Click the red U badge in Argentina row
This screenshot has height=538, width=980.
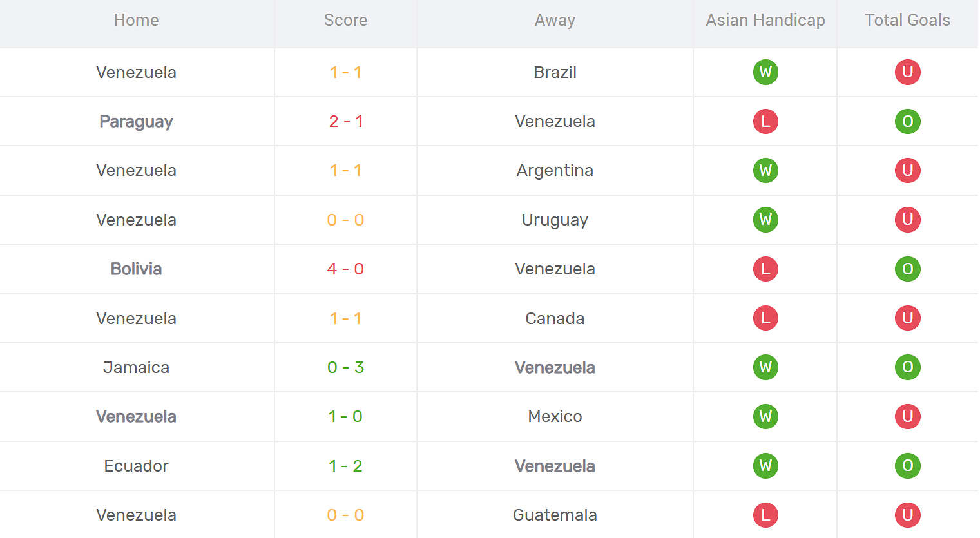[907, 170]
